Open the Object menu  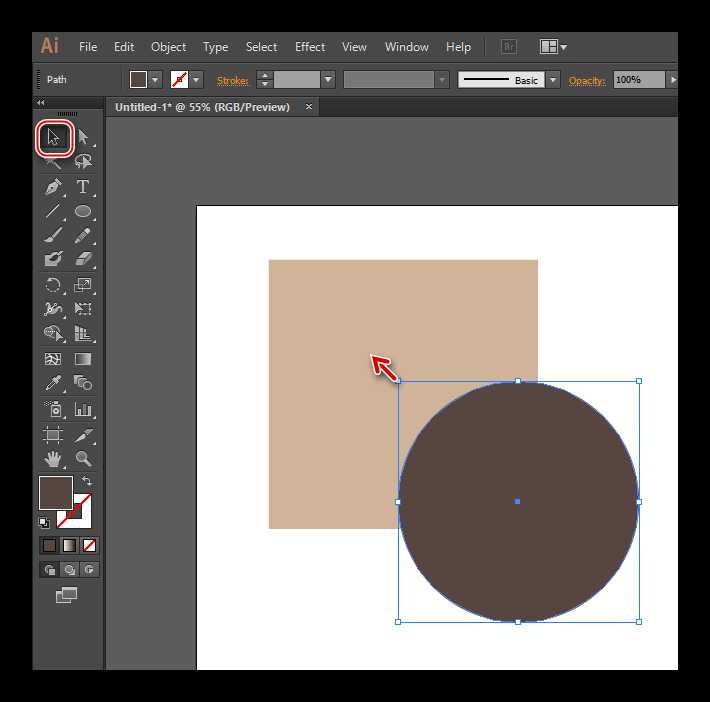[168, 47]
